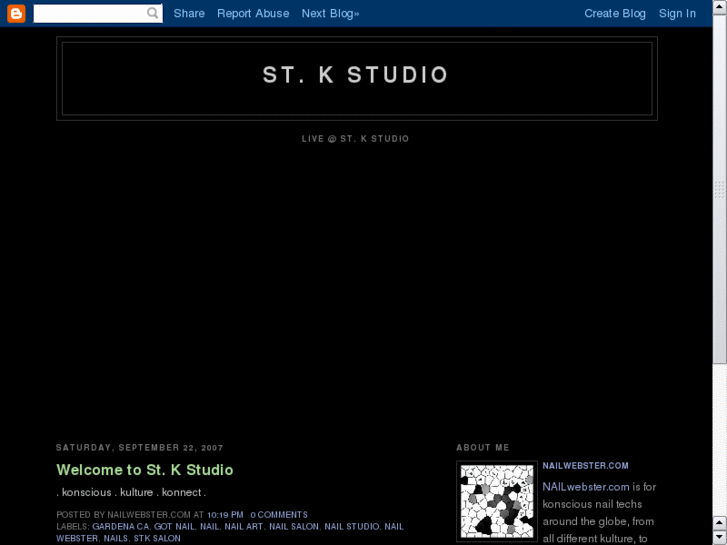Open the Share link in navbar

189,13
